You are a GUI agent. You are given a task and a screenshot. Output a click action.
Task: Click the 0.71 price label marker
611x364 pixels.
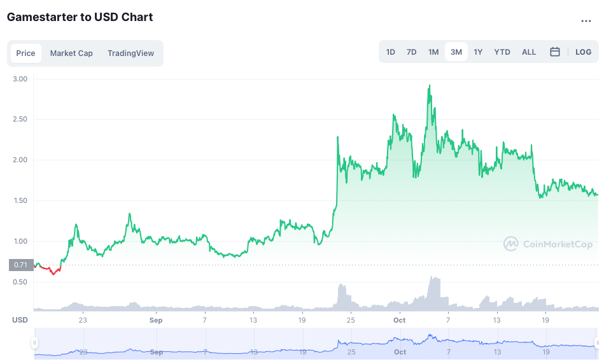click(x=22, y=265)
